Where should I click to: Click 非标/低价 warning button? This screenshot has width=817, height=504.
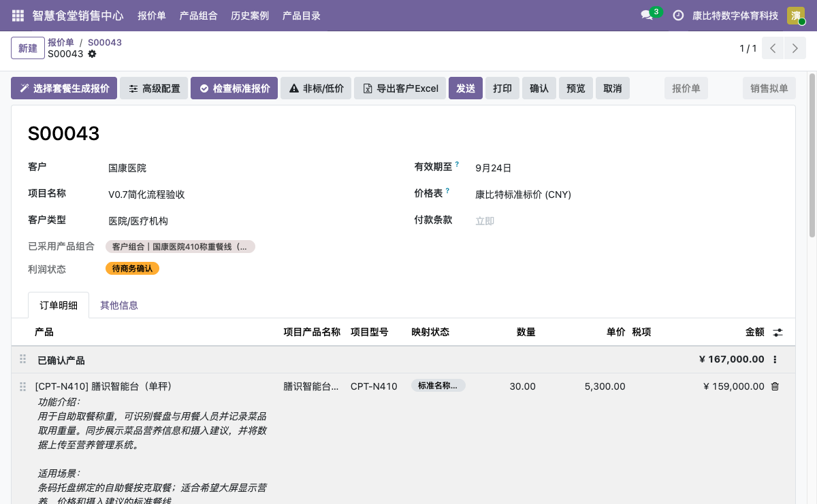tap(316, 88)
